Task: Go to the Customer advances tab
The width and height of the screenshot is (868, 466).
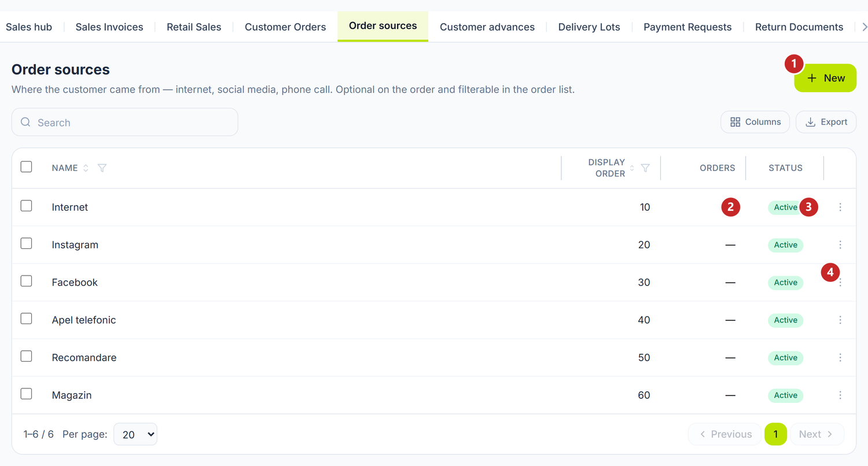Action: pyautogui.click(x=487, y=27)
